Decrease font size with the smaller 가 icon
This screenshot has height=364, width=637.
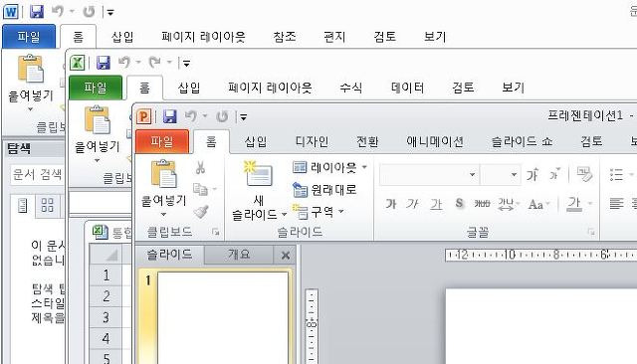tap(554, 174)
